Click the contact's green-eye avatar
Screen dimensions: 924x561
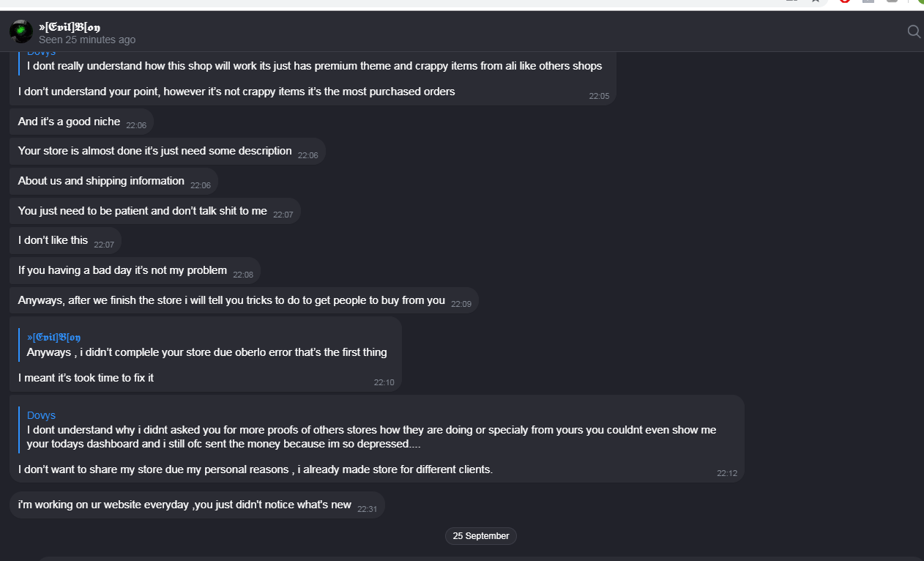21,31
